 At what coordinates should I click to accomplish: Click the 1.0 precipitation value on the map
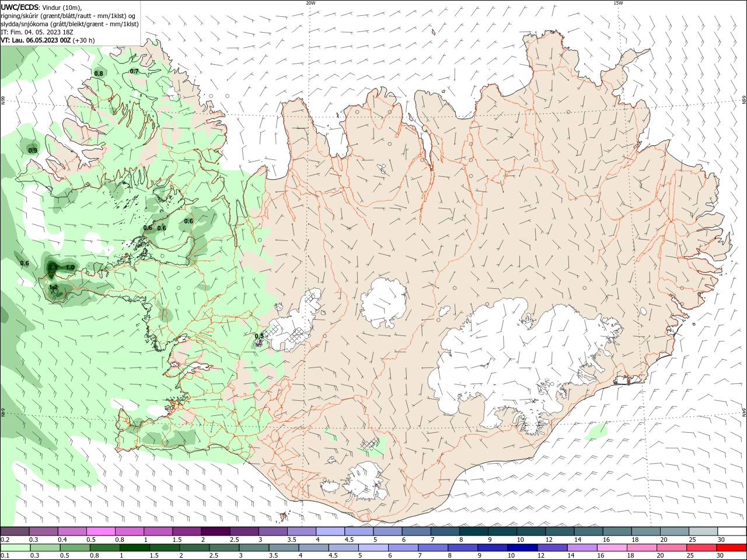(x=70, y=267)
